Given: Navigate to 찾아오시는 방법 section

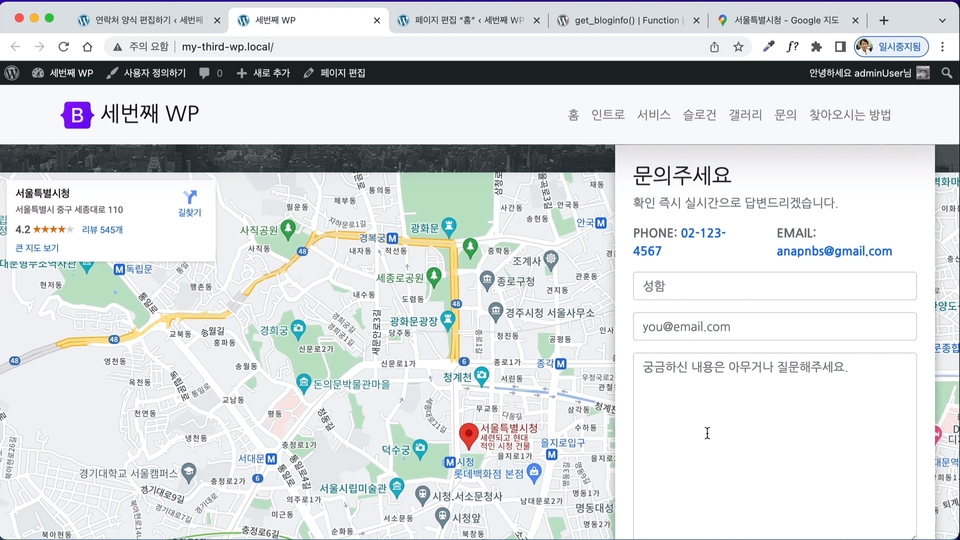Looking at the screenshot, I should pos(850,114).
